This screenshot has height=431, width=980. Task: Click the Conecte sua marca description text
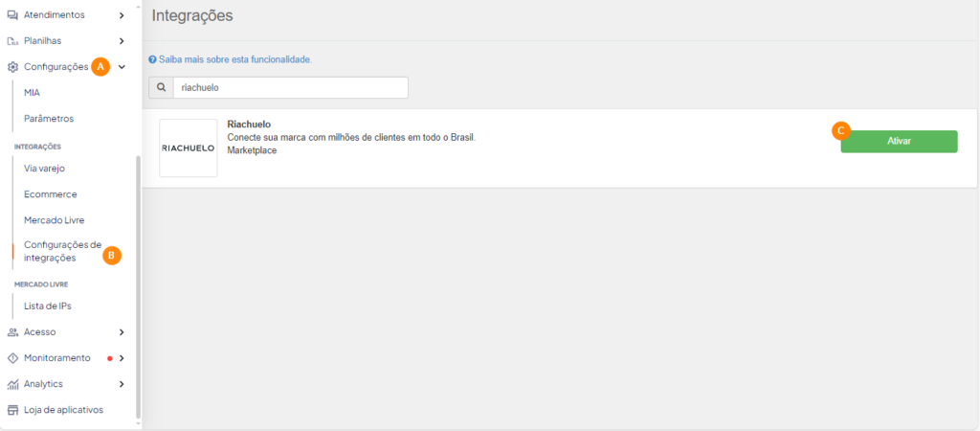pos(352,138)
